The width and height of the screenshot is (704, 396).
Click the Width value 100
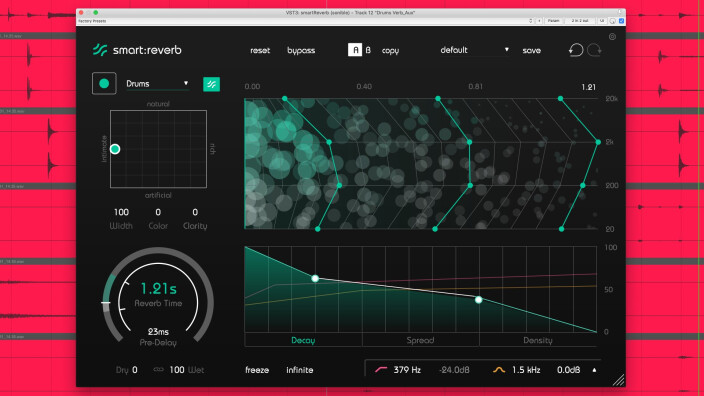(121, 212)
